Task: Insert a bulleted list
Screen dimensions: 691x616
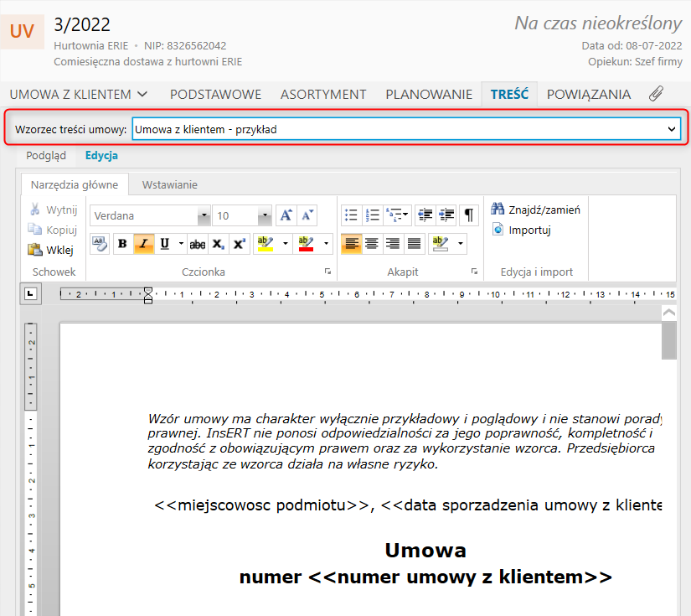Action: tap(351, 215)
